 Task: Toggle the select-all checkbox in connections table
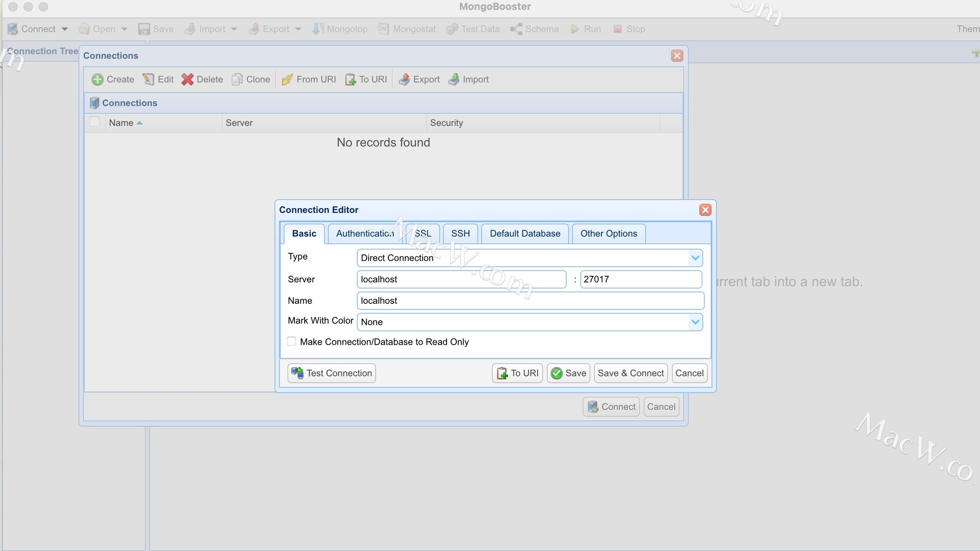pos(94,122)
